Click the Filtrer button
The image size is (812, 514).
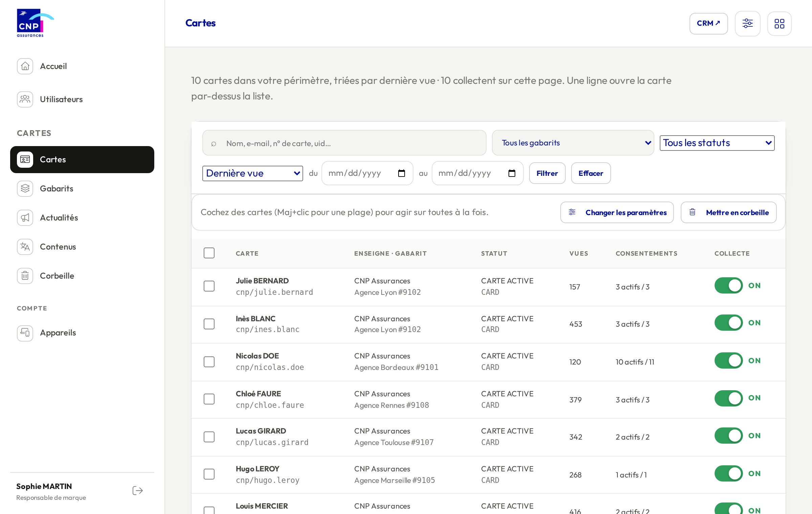tap(547, 173)
